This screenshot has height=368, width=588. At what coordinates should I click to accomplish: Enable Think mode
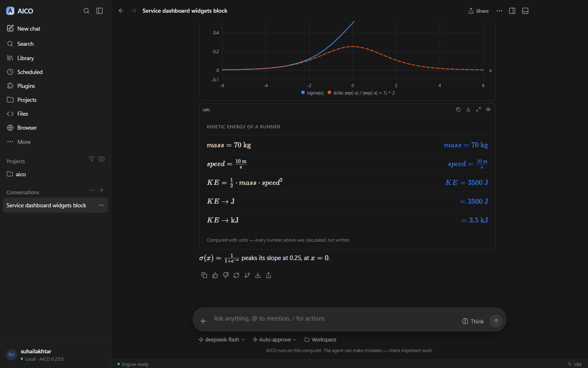click(x=473, y=321)
